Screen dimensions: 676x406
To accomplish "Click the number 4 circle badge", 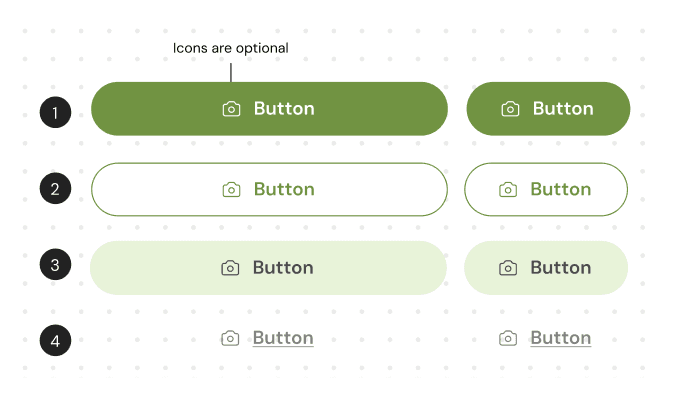I will (55, 341).
